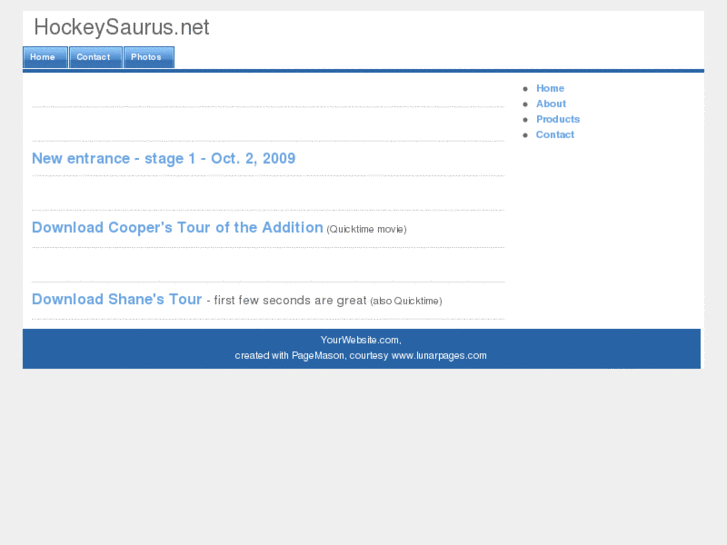Click the 'created with PageMason' footer line
The width and height of the screenshot is (727, 545).
coord(361,356)
